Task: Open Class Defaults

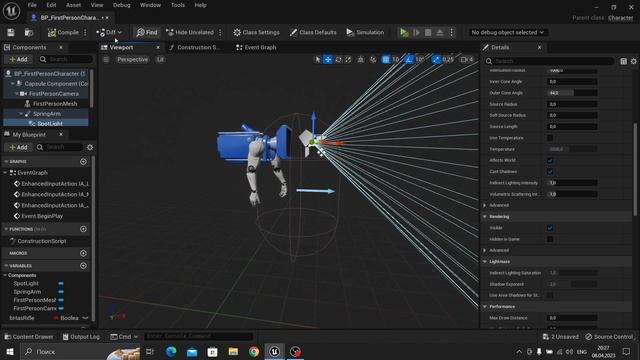Action: (313, 32)
